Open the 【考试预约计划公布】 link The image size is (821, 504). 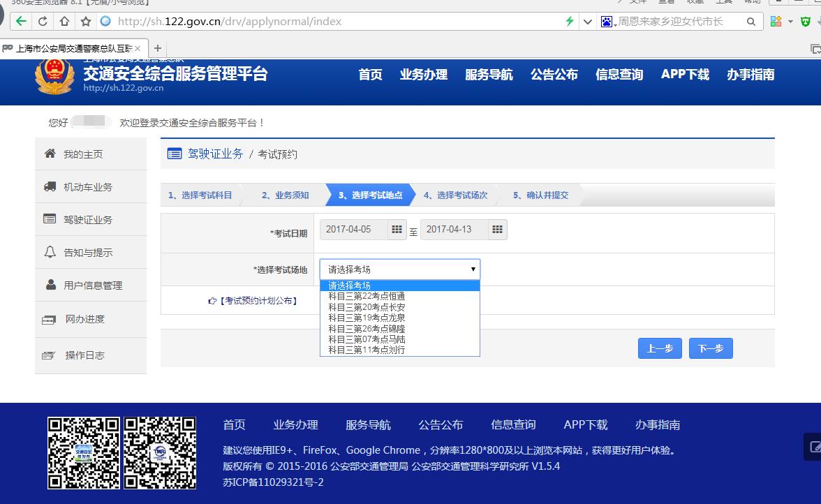pyautogui.click(x=257, y=301)
